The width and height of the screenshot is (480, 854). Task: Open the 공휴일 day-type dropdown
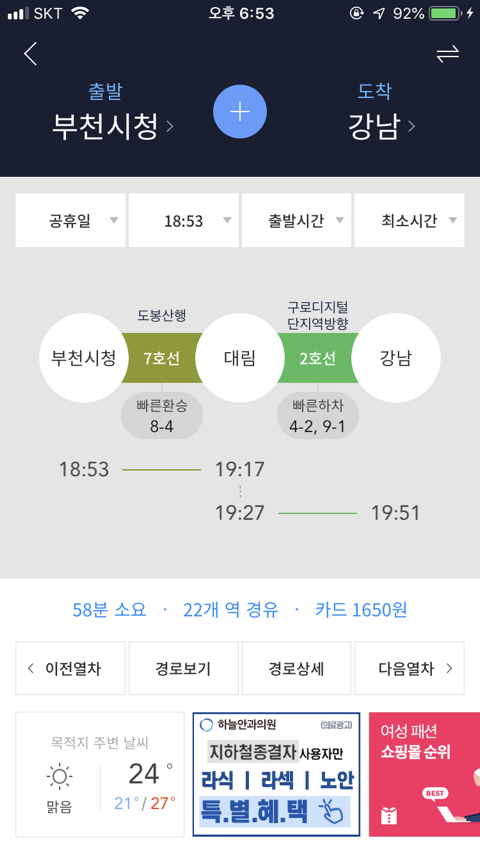tap(70, 221)
